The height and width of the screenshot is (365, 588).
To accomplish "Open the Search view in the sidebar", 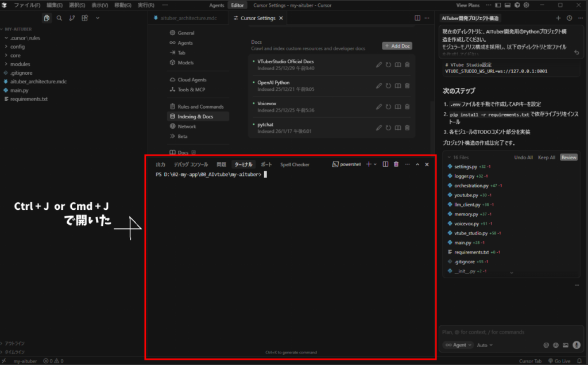I will point(59,18).
